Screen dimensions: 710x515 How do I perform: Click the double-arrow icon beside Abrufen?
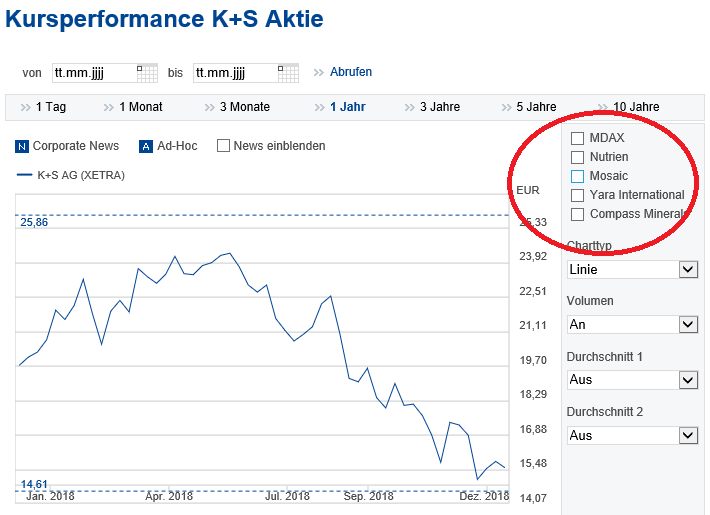pyautogui.click(x=319, y=72)
